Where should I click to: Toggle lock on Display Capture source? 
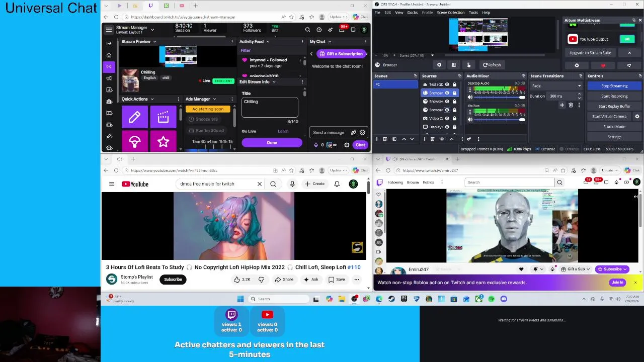[454, 127]
